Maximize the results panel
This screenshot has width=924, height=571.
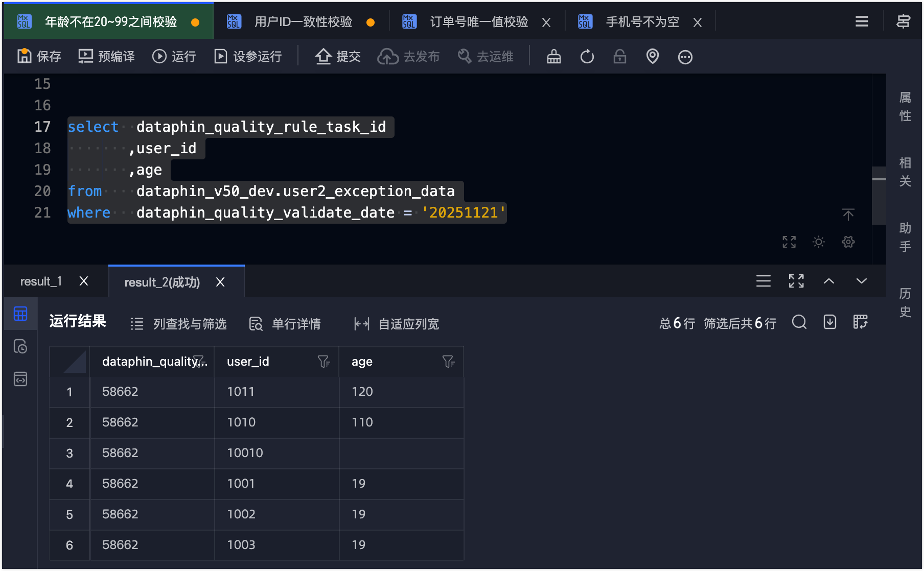tap(796, 281)
